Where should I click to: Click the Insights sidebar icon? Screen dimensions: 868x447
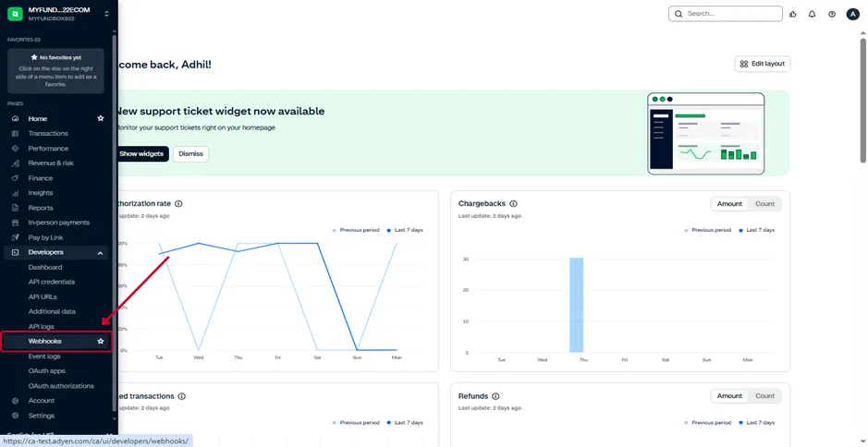pos(16,193)
